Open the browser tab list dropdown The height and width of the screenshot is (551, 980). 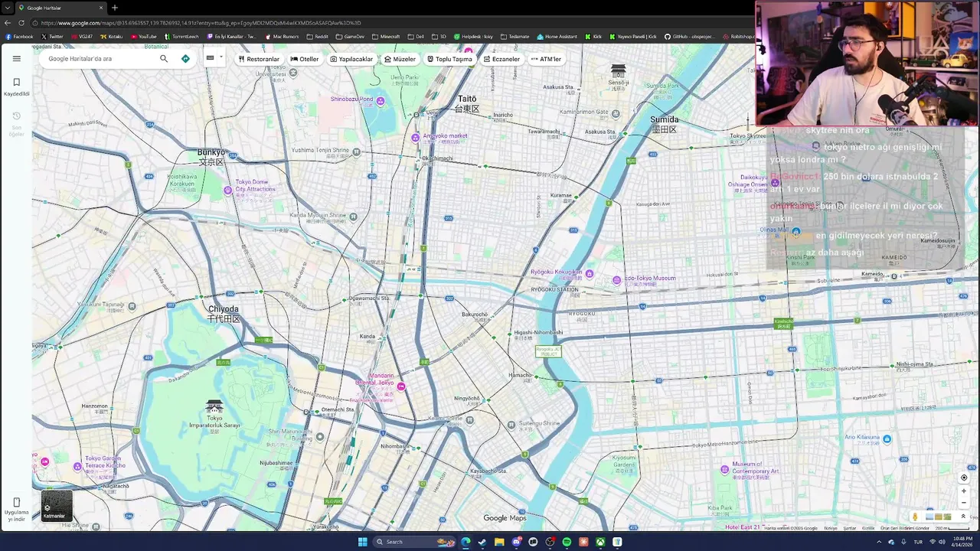pos(8,8)
